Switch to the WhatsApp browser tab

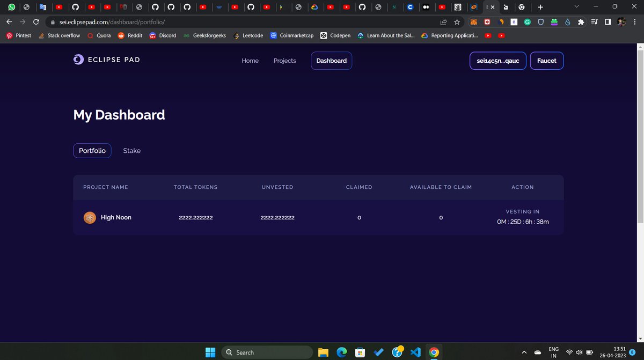(x=12, y=7)
